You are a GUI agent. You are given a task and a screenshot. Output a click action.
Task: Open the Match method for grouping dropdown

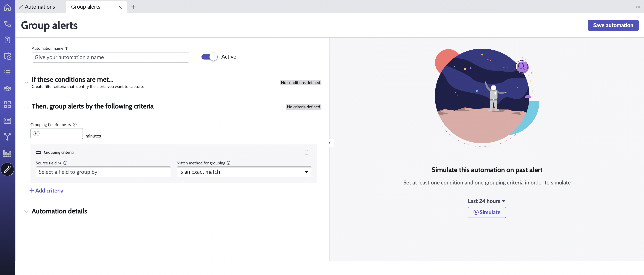point(244,172)
